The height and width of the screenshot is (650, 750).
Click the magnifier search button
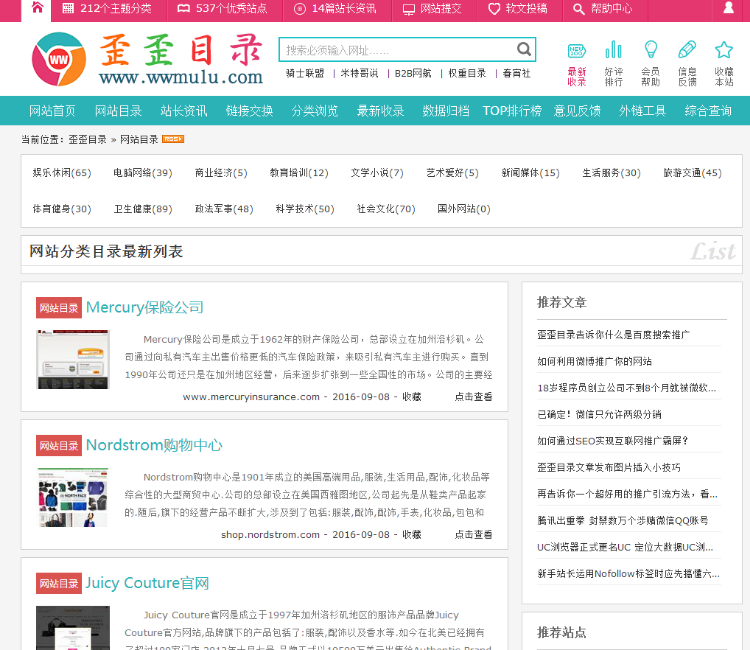tap(524, 49)
